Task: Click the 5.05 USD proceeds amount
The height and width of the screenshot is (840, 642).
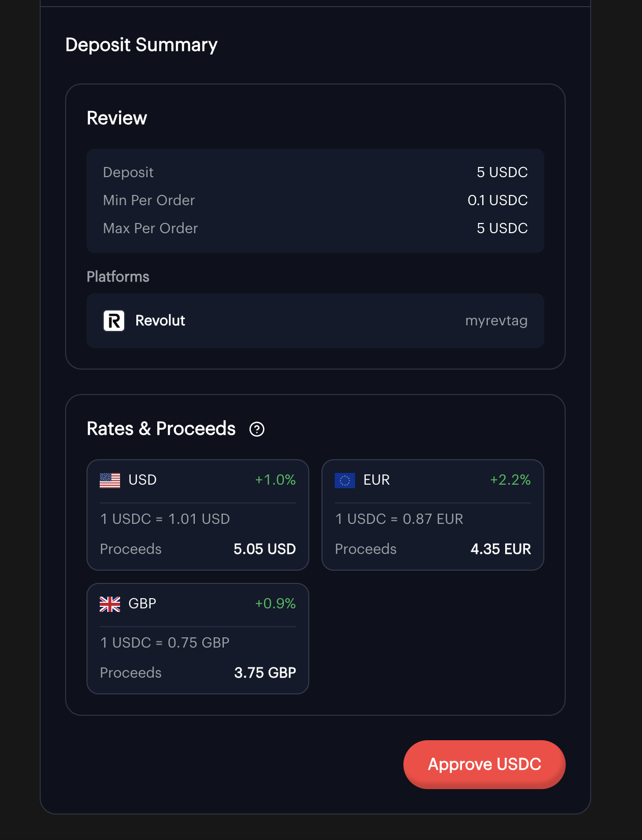Action: [x=265, y=549]
